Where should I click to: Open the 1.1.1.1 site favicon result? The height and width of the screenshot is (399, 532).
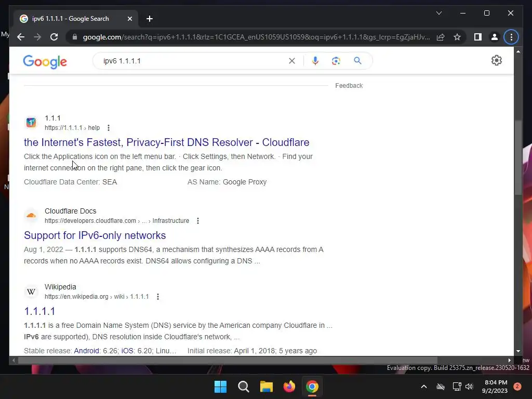[31, 122]
